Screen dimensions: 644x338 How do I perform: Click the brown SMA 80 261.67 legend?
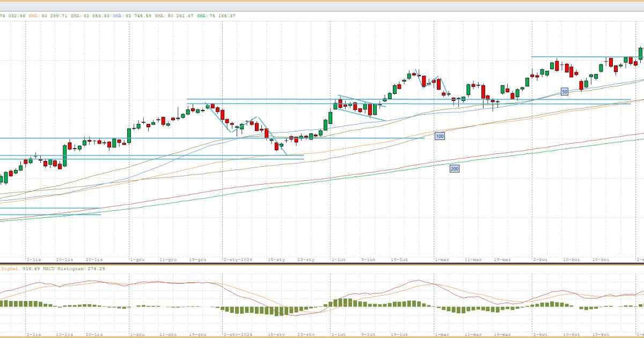coord(174,16)
